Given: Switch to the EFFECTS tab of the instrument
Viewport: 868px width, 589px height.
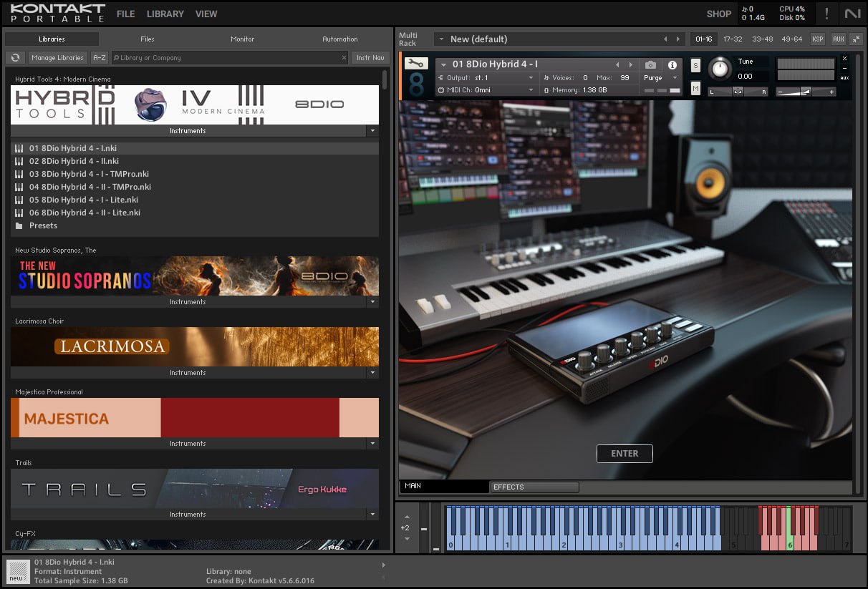Looking at the screenshot, I should point(534,487).
